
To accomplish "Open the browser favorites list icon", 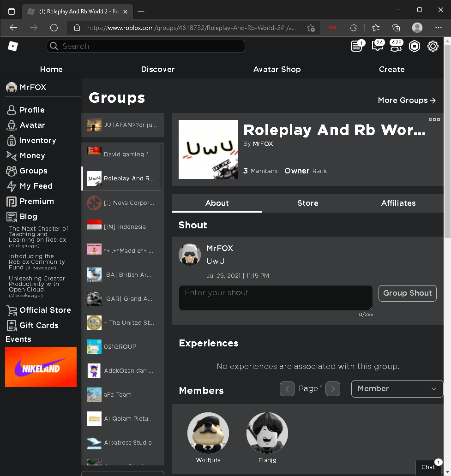I will click(376, 28).
